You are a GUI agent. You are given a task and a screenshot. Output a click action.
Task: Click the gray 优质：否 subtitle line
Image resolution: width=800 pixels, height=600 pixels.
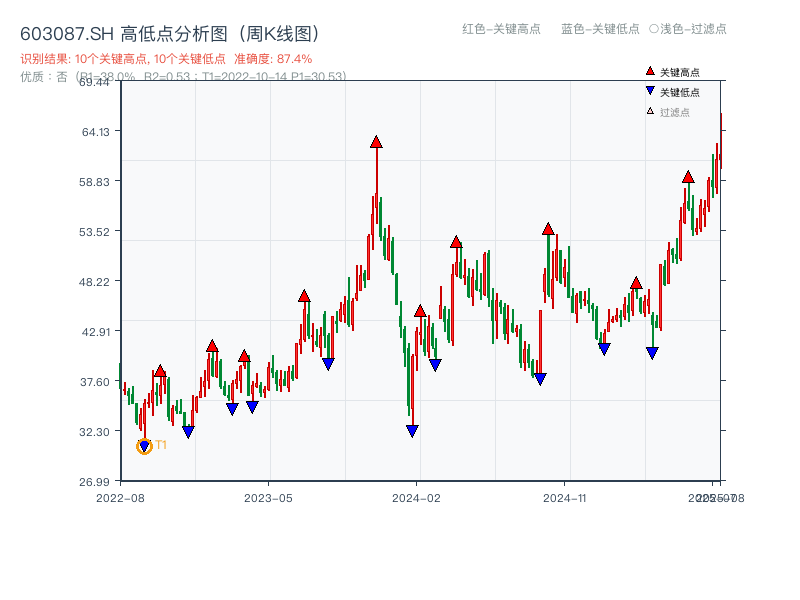[183, 77]
